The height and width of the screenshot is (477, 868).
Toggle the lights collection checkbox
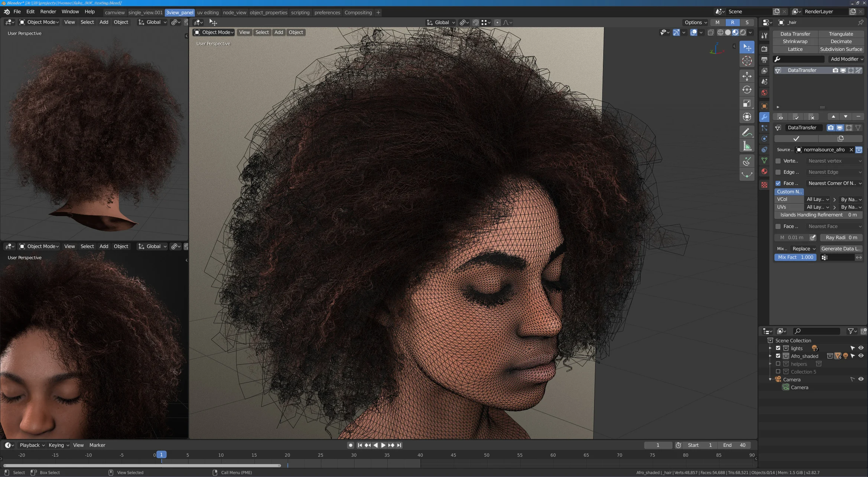coord(778,348)
